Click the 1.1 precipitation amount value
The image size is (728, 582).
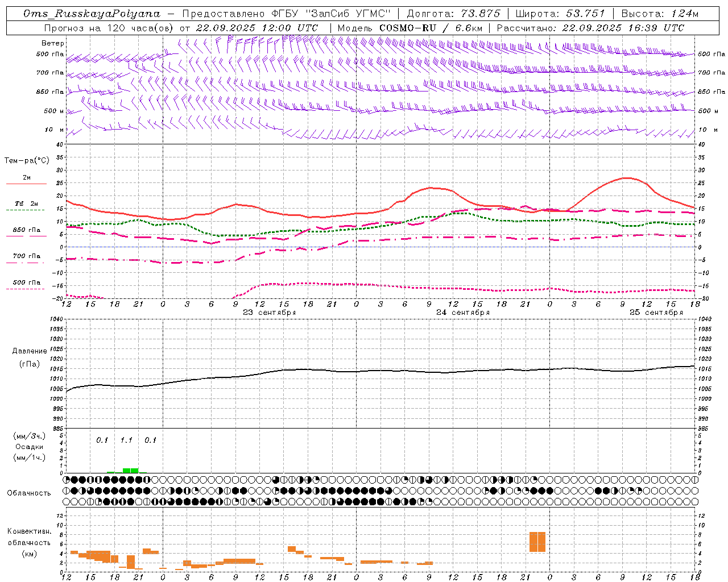tap(126, 440)
